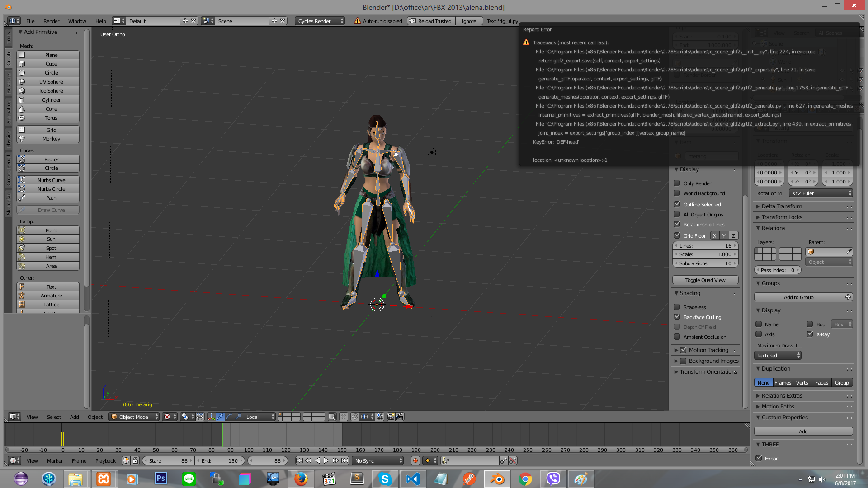
Task: Open Local transform orientation dropdown
Action: coord(259,417)
